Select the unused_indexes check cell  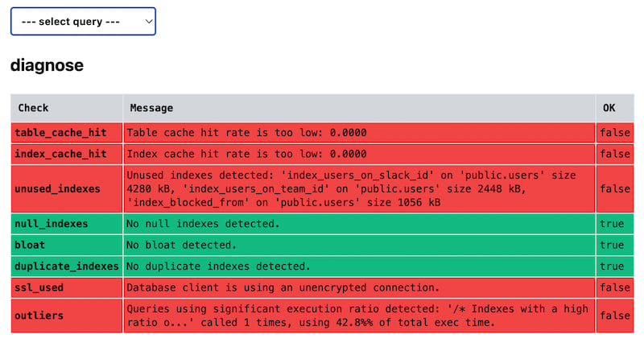click(67, 189)
